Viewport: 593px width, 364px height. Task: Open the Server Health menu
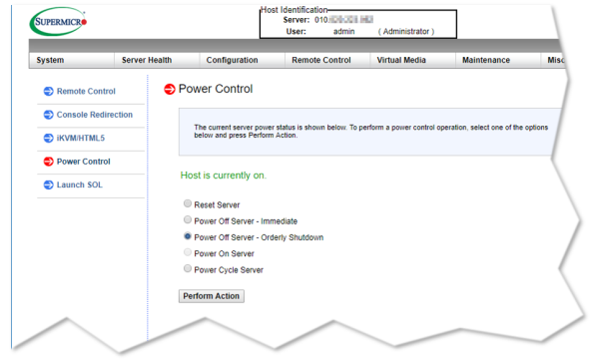coord(157,60)
